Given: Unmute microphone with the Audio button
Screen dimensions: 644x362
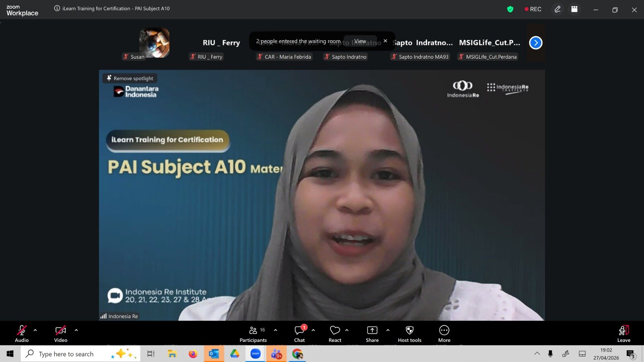Looking at the screenshot, I should pos(22,334).
